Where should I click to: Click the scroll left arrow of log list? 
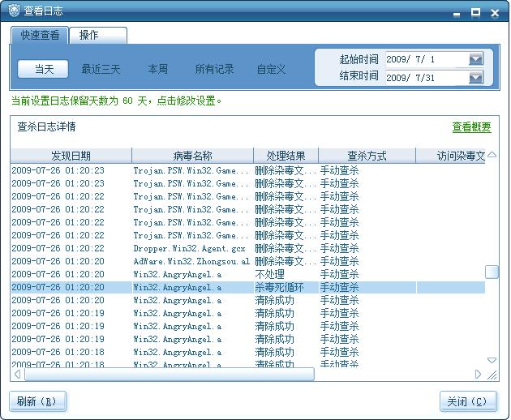(x=18, y=374)
